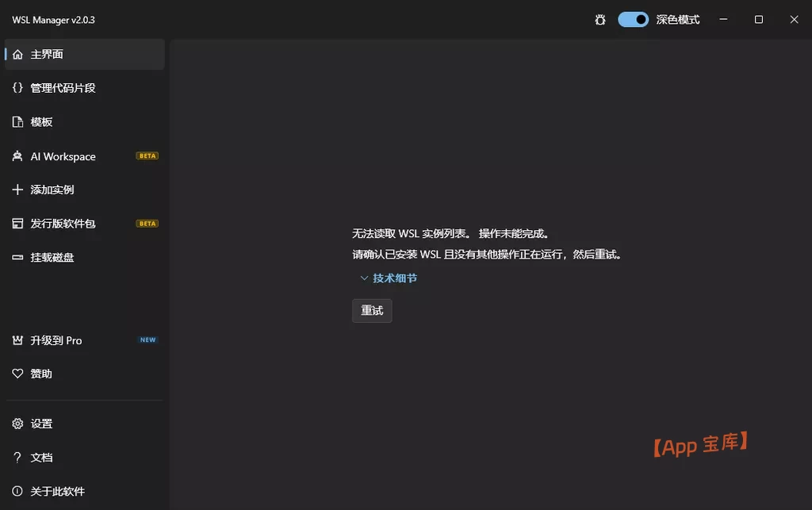Open the 赞助 label

click(x=41, y=374)
